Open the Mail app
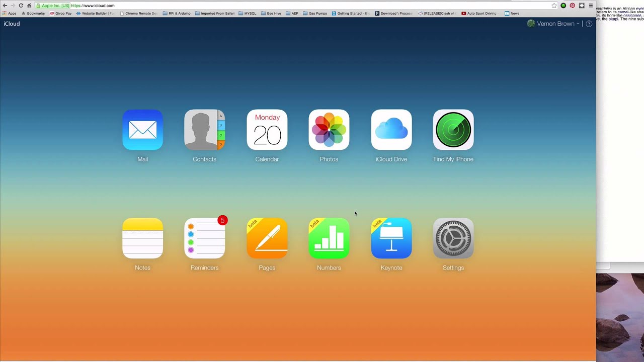This screenshot has height=362, width=644. point(142,130)
